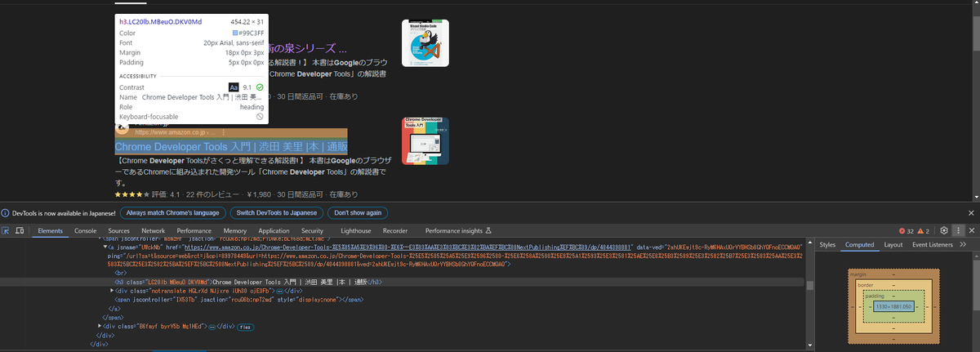Screen dimensions: 980x352
Task: Click Switch DevTools to Japanese
Action: [276, 212]
